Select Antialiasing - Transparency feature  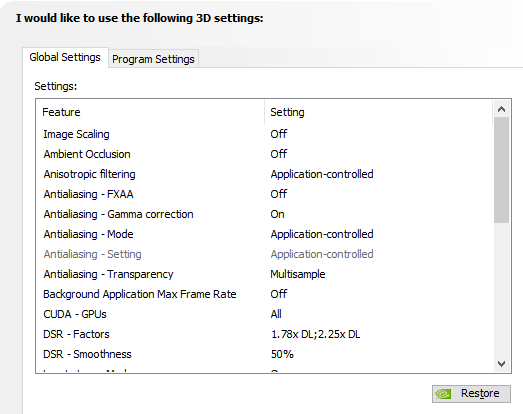(x=108, y=274)
